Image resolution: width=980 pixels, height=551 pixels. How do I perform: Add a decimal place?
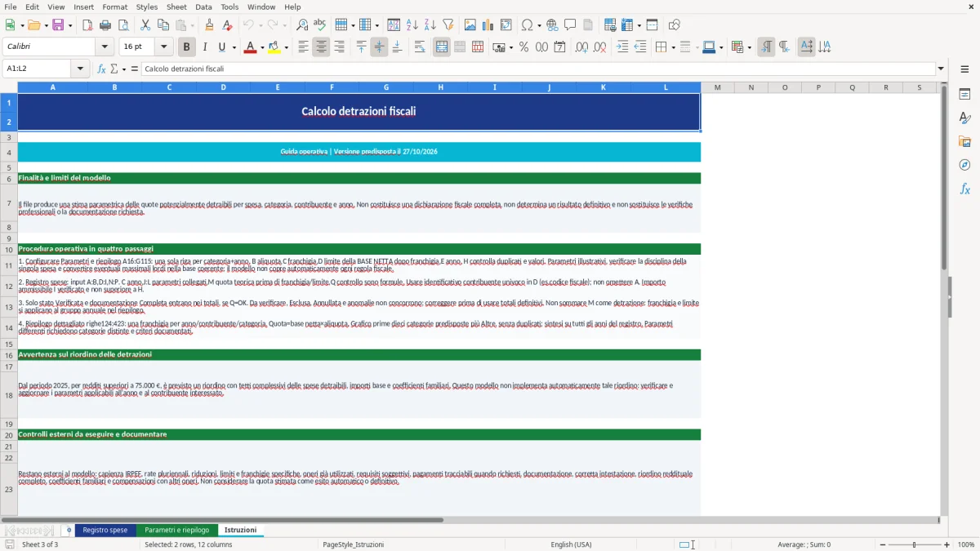[581, 47]
